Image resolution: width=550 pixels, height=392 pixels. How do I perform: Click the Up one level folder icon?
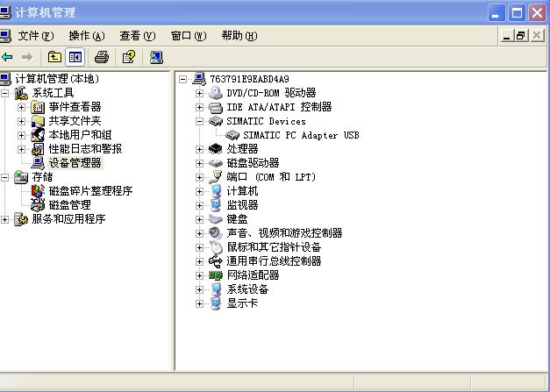[x=54, y=57]
